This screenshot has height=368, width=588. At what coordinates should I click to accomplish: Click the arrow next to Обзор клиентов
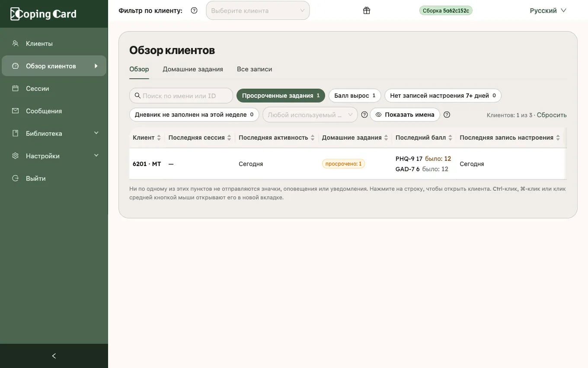(x=96, y=66)
